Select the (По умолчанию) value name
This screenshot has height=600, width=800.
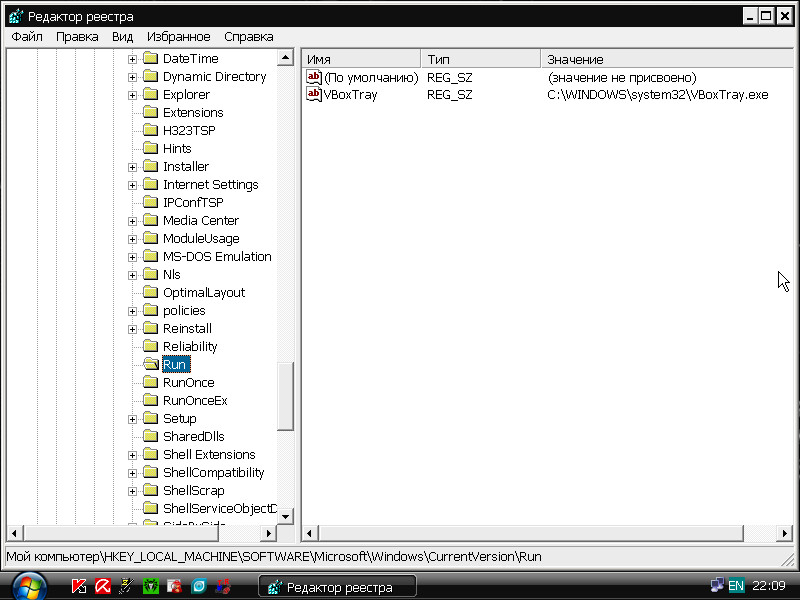[371, 78]
